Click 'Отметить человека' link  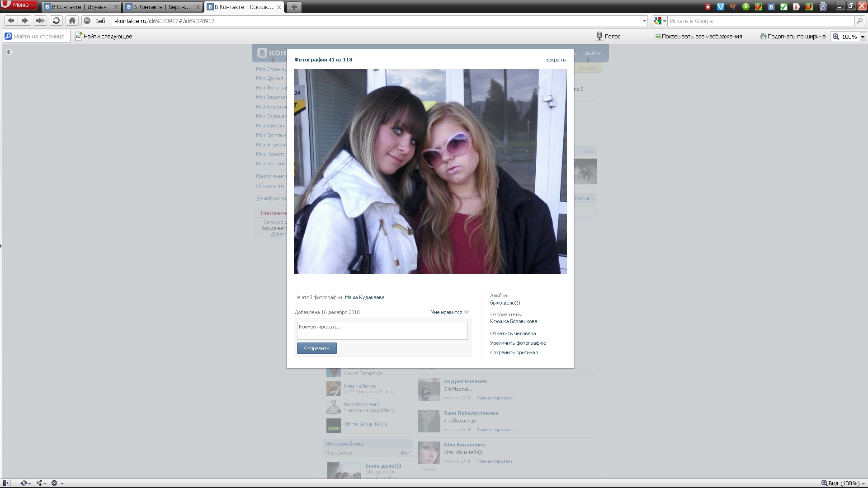point(513,333)
